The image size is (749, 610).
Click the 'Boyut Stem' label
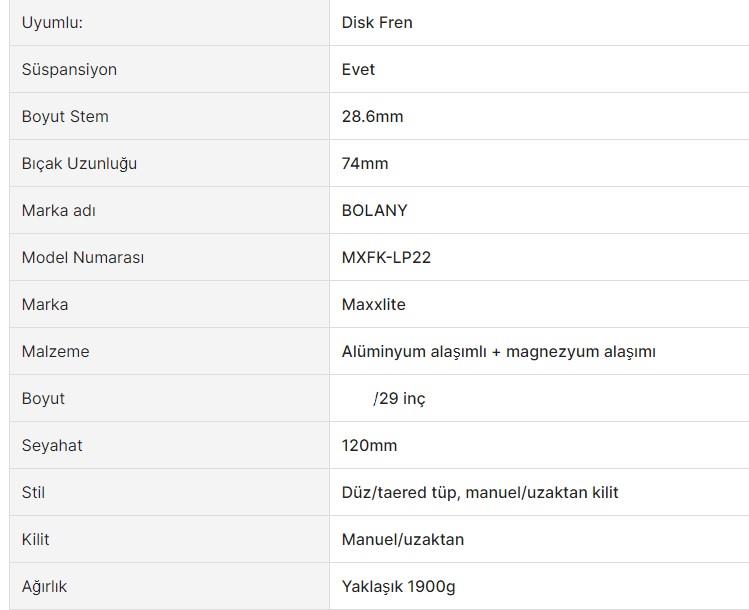[65, 116]
